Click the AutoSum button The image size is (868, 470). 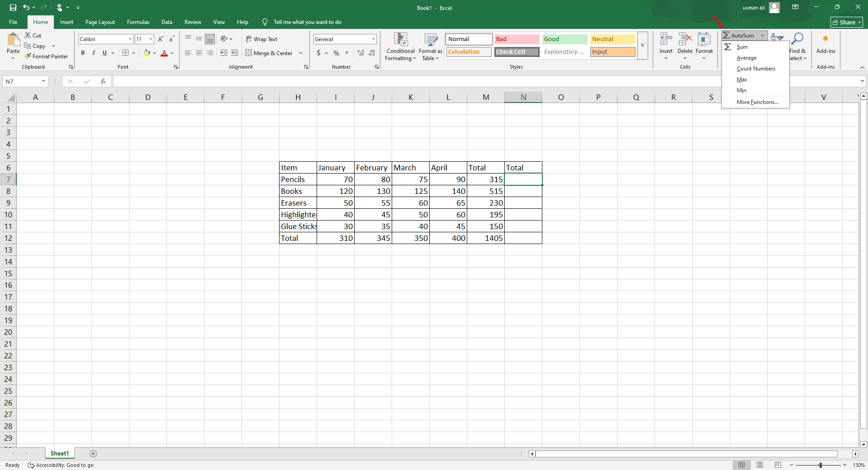tap(740, 35)
